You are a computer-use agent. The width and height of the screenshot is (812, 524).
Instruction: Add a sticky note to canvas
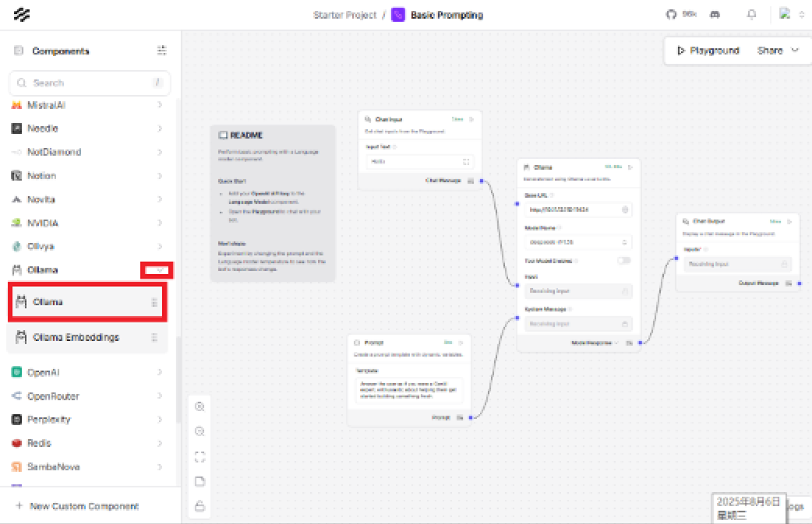coord(199,481)
